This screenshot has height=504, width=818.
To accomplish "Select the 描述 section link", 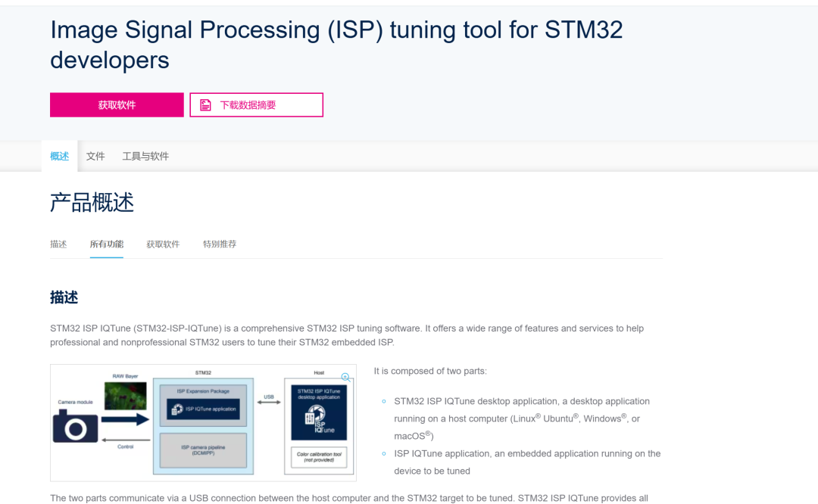I will [58, 244].
